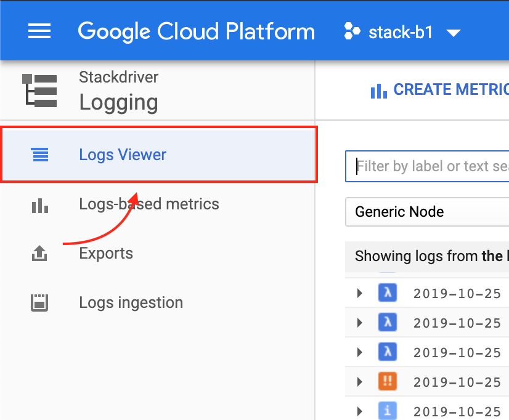Click the Logs-based metrics bar chart icon
The image size is (509, 420).
pos(40,206)
